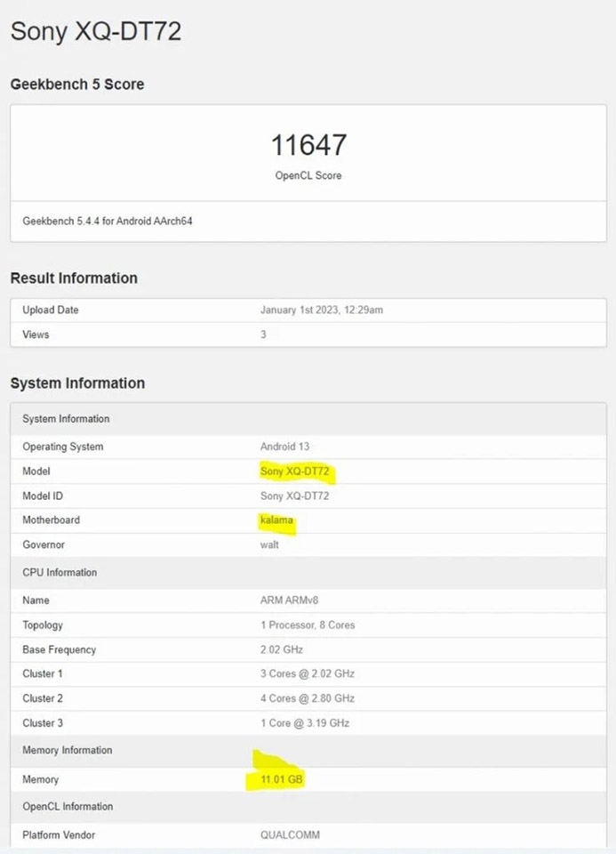Click the OpenCL Score label
This screenshot has width=616, height=854.
(308, 175)
